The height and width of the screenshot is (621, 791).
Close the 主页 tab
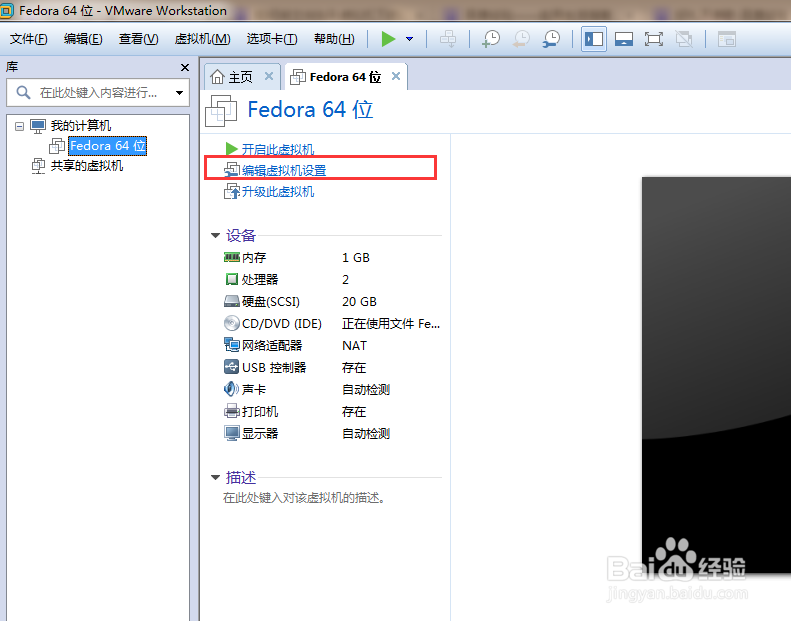[x=269, y=76]
